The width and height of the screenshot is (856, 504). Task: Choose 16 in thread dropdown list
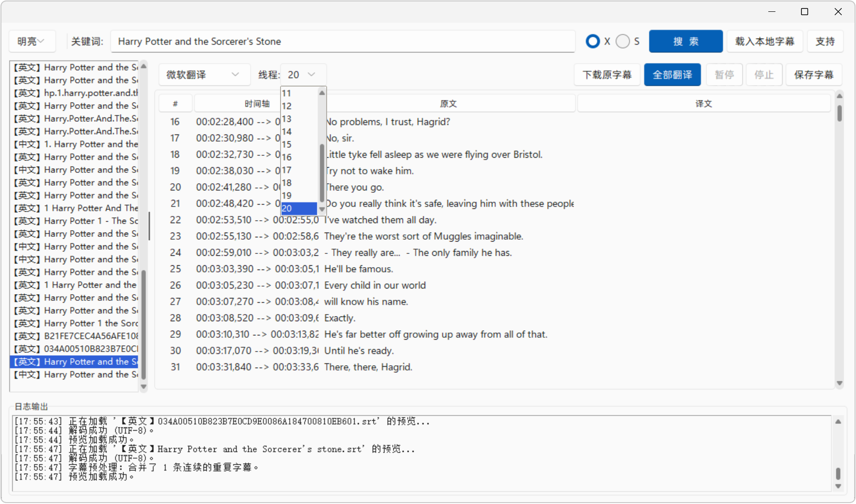tap(299, 157)
